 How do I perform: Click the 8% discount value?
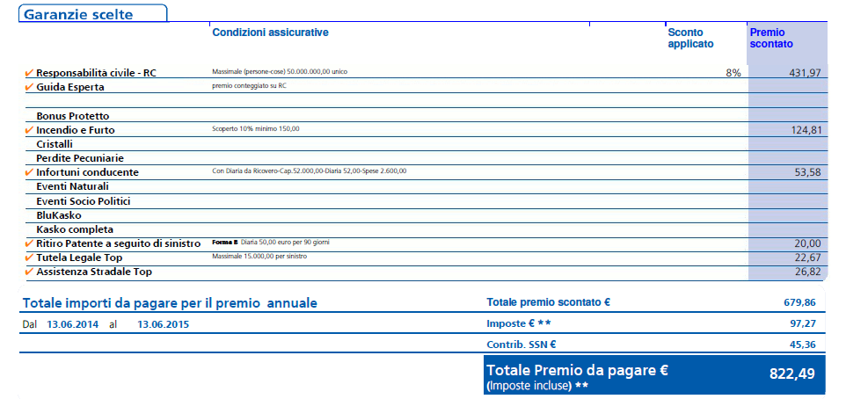click(733, 73)
